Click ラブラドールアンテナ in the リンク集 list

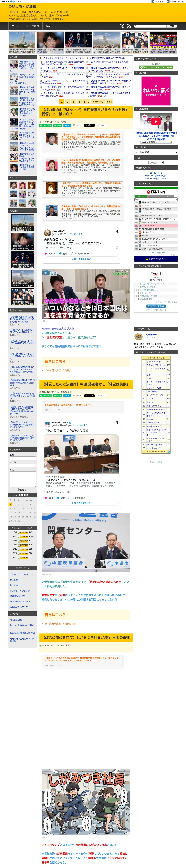tap(20, 591)
